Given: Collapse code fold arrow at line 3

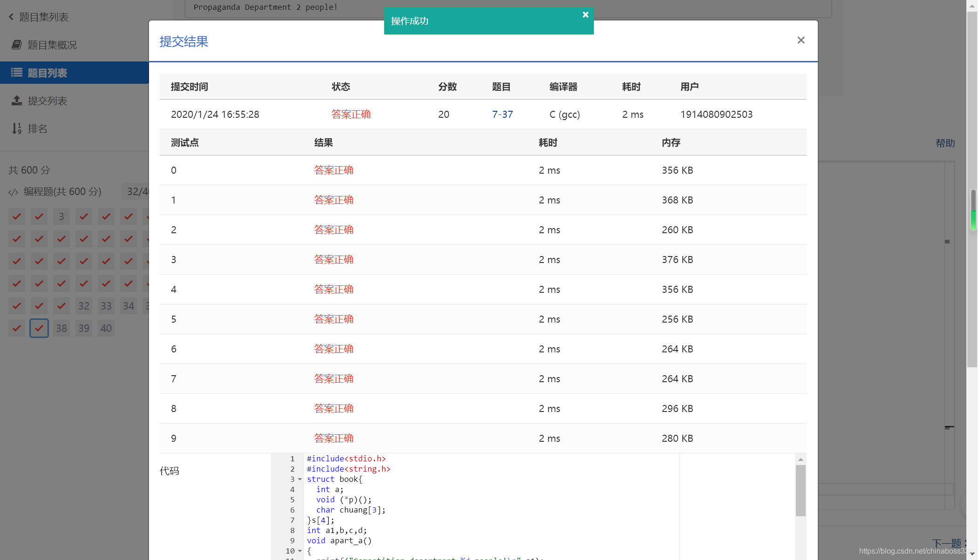Looking at the screenshot, I should click(x=300, y=479).
